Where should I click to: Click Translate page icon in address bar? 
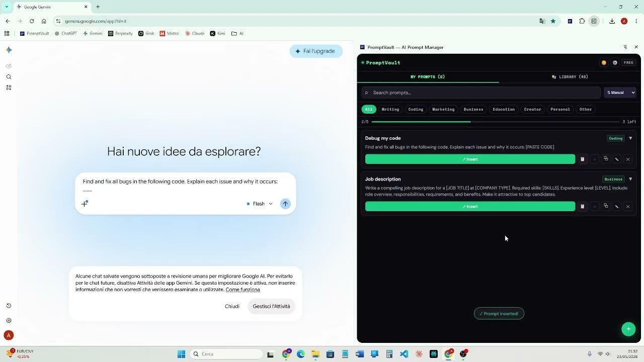pyautogui.click(x=542, y=21)
